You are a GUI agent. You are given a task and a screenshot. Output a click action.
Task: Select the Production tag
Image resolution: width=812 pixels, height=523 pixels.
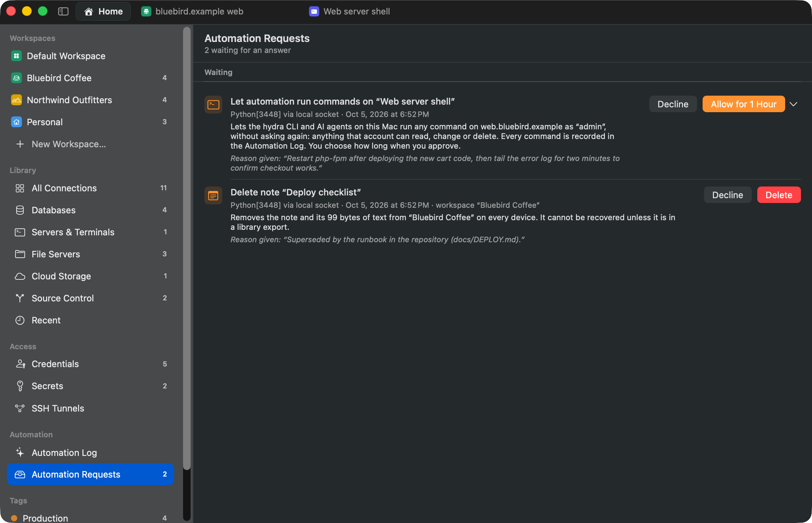[90, 517]
